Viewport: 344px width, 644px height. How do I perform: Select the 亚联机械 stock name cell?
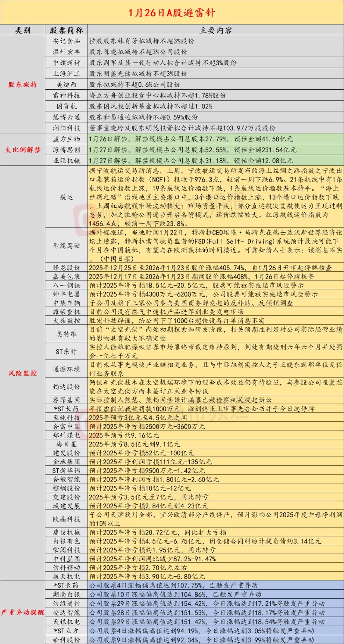pyautogui.click(x=66, y=161)
